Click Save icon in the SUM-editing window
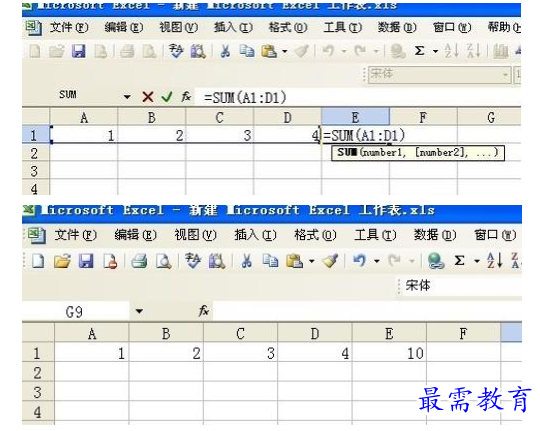540x431 pixels. click(x=79, y=51)
